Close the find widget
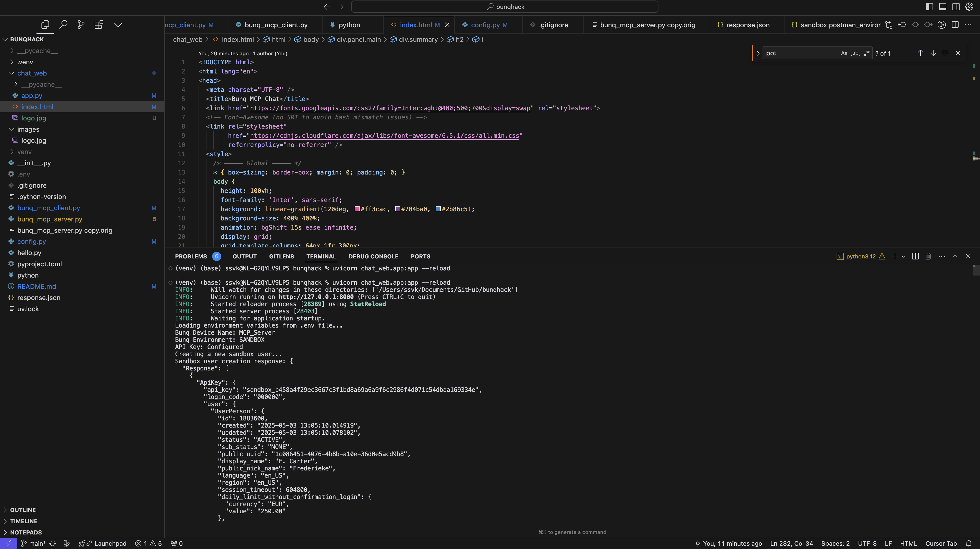 click(x=958, y=53)
